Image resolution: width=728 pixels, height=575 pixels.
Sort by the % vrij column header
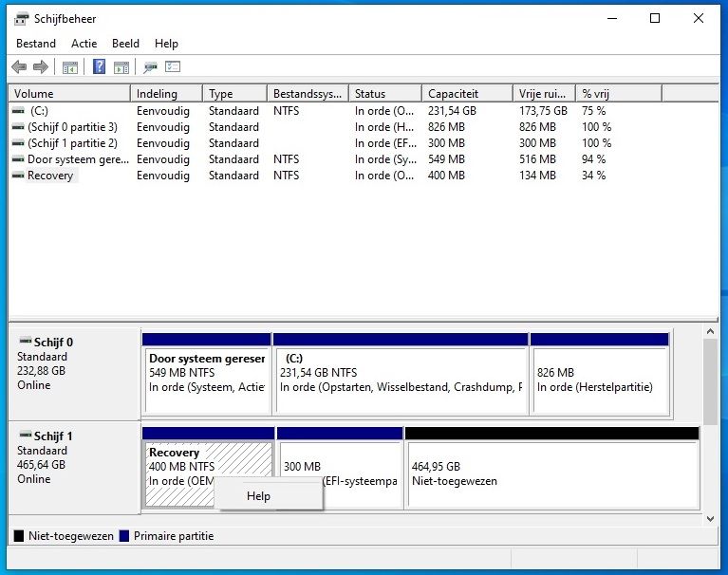pos(619,94)
